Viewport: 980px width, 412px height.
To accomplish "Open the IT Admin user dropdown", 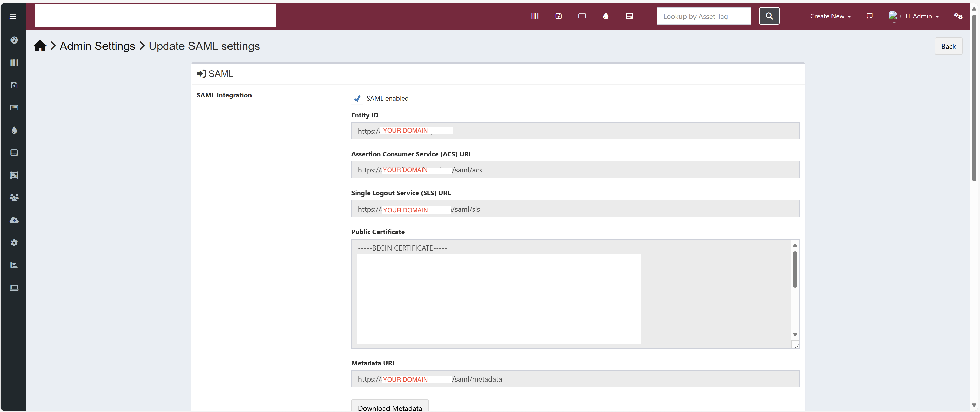I will 913,16.
